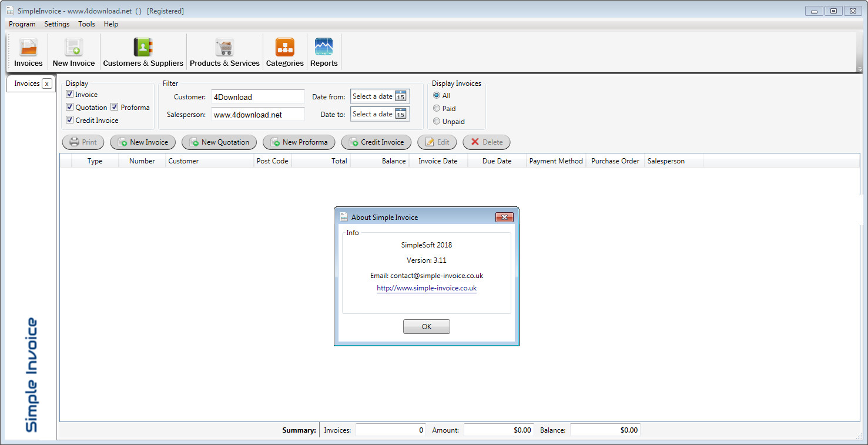Sort by the Type column header

tap(95, 161)
